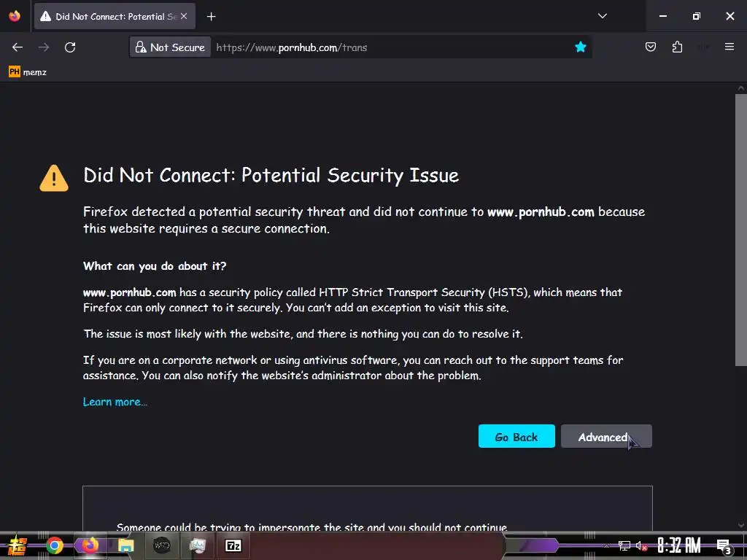The height and width of the screenshot is (560, 747).
Task: Open the black round app icon in taskbar
Action: point(161,545)
